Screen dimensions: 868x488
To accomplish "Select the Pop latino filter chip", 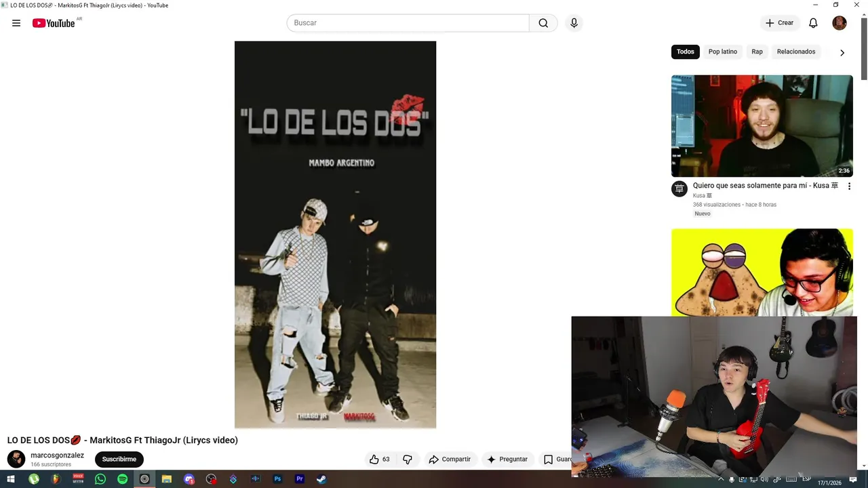I will 723,52.
